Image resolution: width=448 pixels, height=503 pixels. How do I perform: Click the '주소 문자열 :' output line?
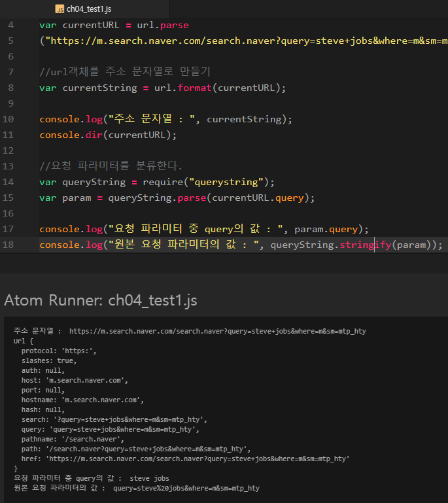190,331
